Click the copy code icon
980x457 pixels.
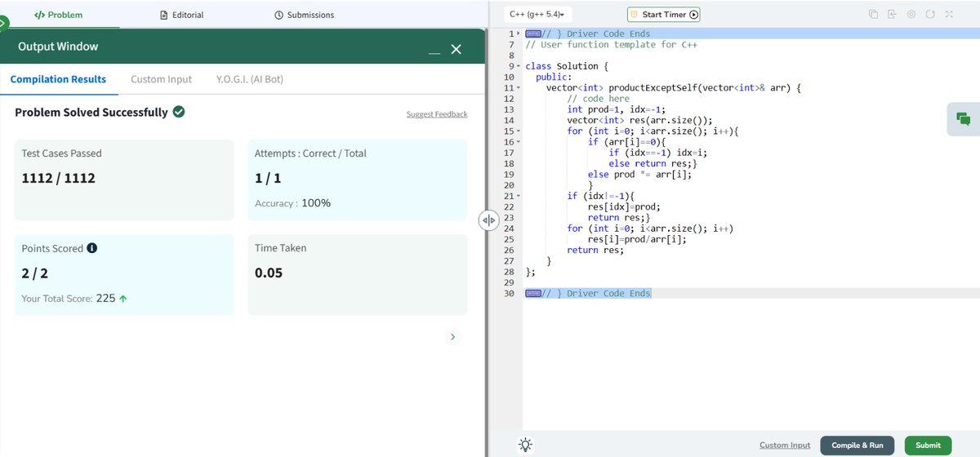(873, 15)
